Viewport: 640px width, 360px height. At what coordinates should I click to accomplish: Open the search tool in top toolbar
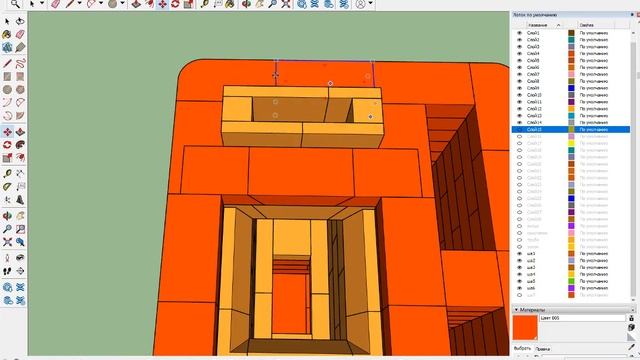(x=15, y=4)
